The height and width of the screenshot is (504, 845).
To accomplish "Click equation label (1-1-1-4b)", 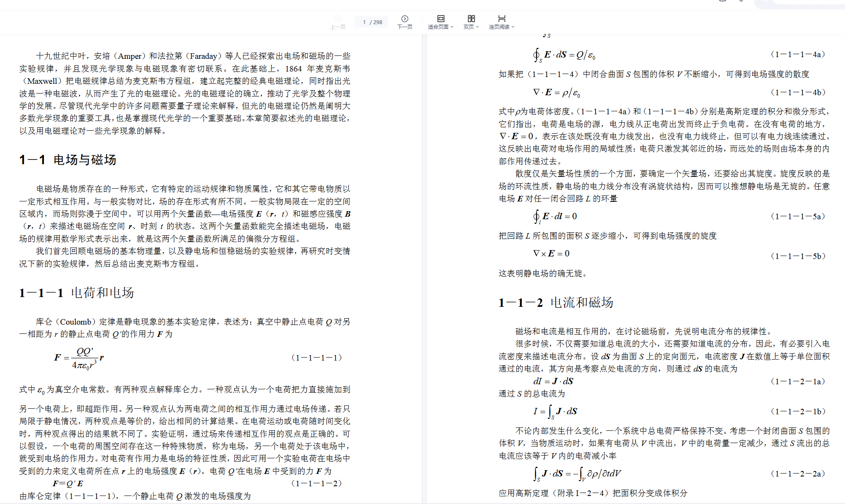I will pos(798,93).
